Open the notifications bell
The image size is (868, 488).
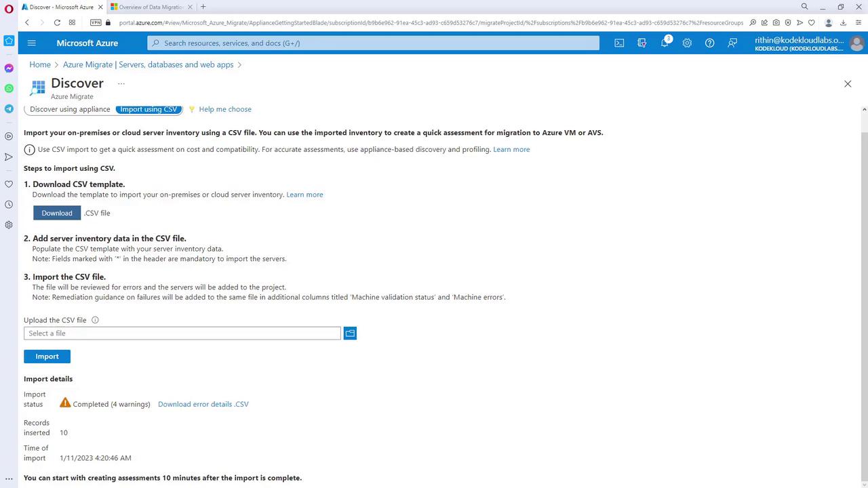pyautogui.click(x=665, y=43)
